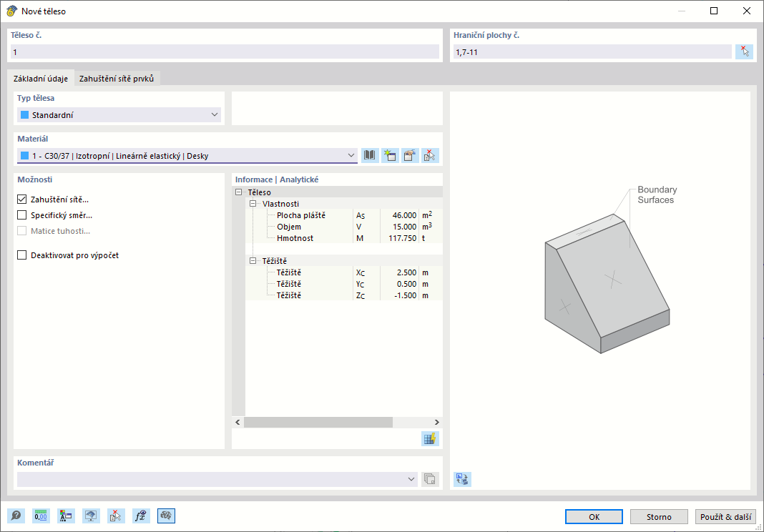764x532 pixels.
Task: Switch to Základní údaje tab
Action: tap(41, 79)
